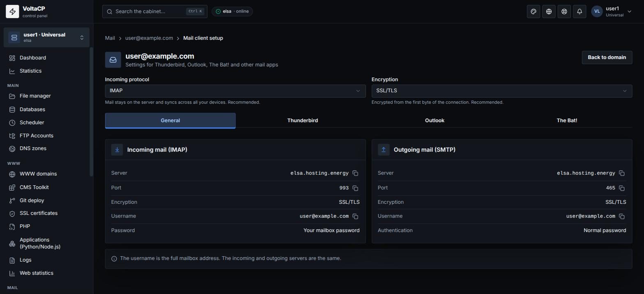Screen dimensions: 644x294
Task: Click the incoming mail download arrow icon
Action: point(117,150)
